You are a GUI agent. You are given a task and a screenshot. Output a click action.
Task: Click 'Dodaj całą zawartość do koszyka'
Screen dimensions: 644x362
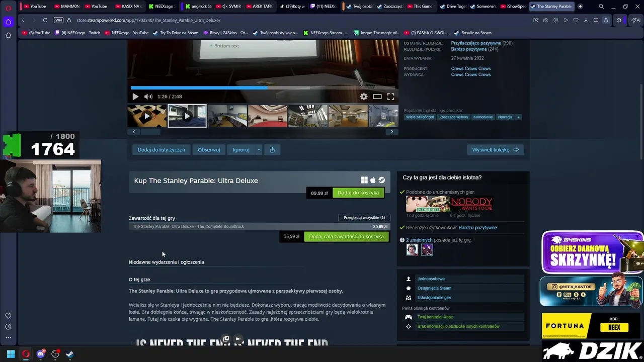pyautogui.click(x=346, y=236)
